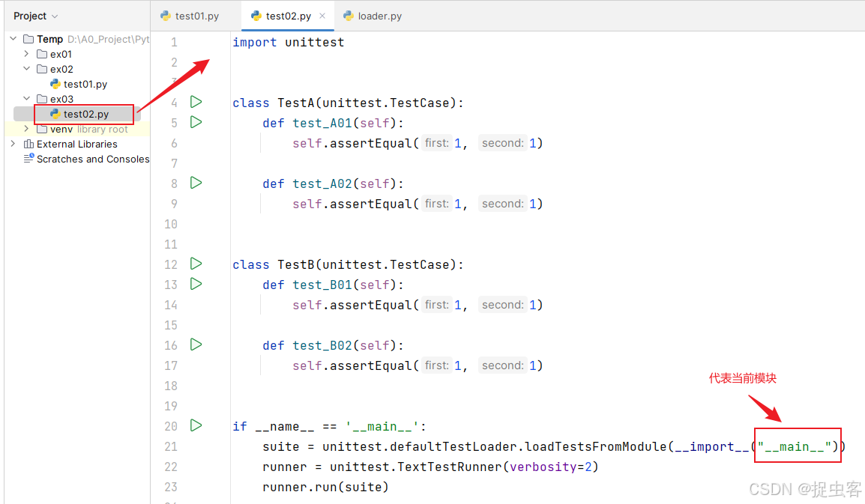The width and height of the screenshot is (865, 504).
Task: Click the venv folder icon
Action: pos(42,129)
